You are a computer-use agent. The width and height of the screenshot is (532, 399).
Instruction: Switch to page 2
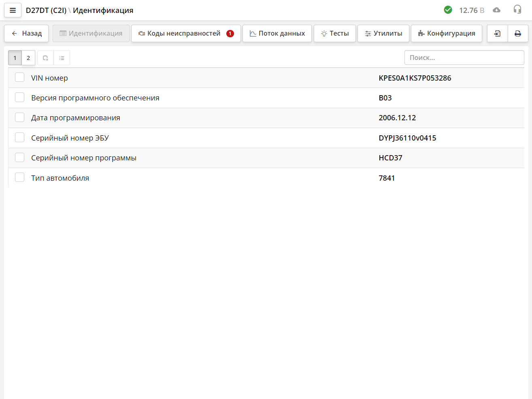(28, 58)
